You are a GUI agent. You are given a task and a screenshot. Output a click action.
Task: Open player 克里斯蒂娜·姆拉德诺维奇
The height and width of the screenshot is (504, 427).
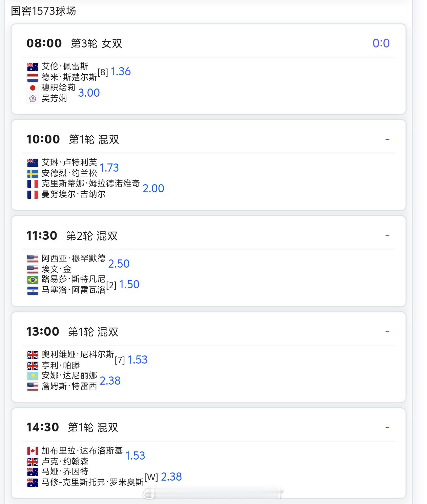pos(90,184)
